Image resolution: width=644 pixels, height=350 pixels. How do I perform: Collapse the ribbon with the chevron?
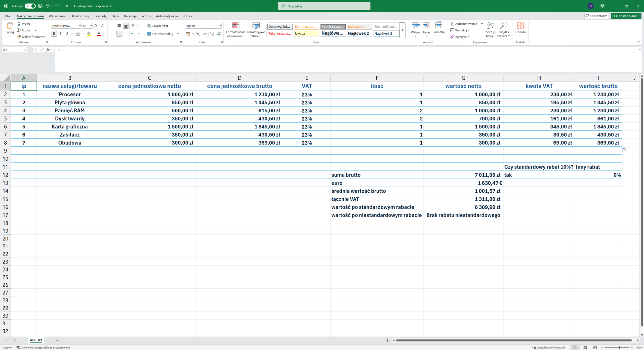638,41
